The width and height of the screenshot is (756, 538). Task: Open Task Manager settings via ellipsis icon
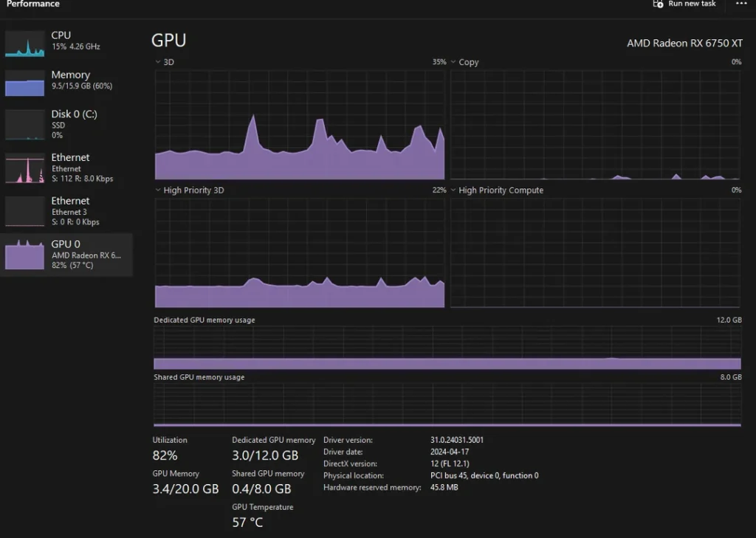tap(743, 5)
